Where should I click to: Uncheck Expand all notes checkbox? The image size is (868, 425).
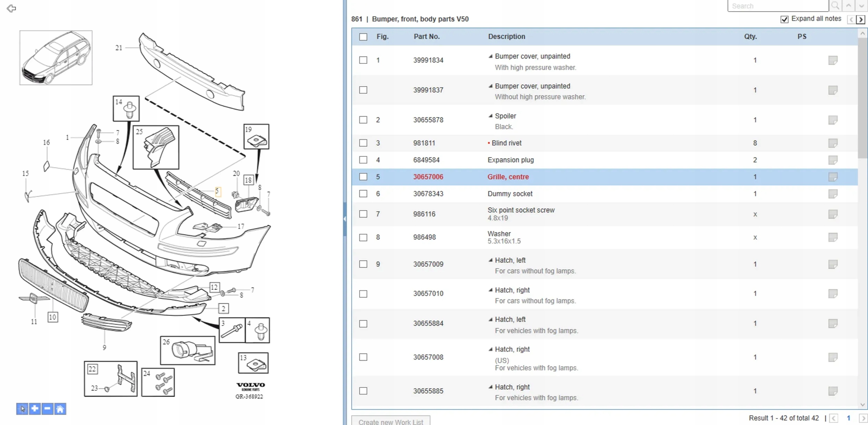click(x=784, y=19)
